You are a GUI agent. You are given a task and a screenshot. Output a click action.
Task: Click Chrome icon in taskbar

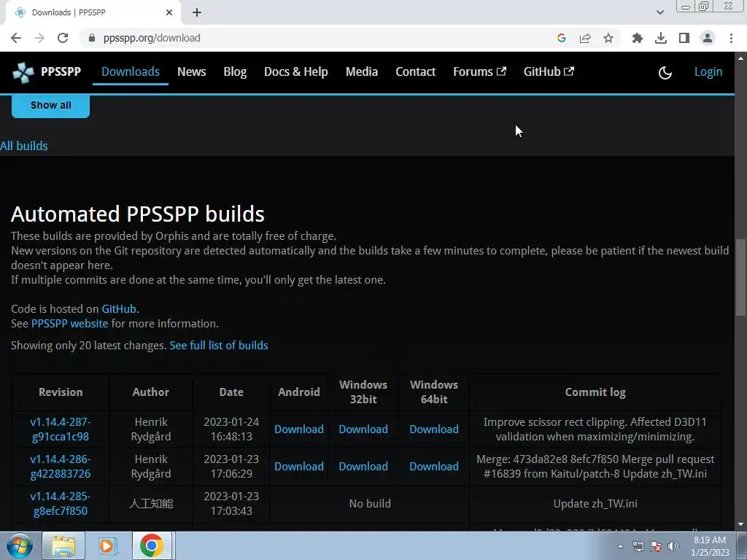[152, 545]
